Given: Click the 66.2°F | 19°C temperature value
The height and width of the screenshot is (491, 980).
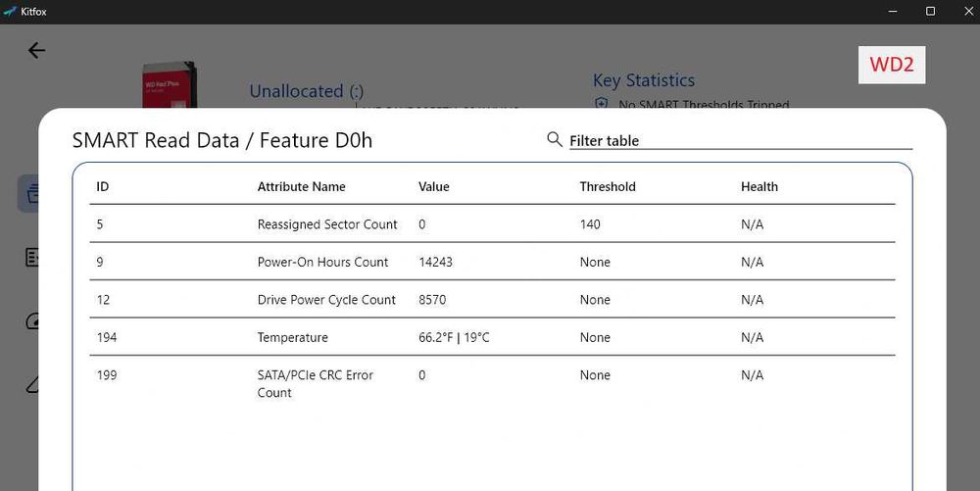Looking at the screenshot, I should (454, 337).
